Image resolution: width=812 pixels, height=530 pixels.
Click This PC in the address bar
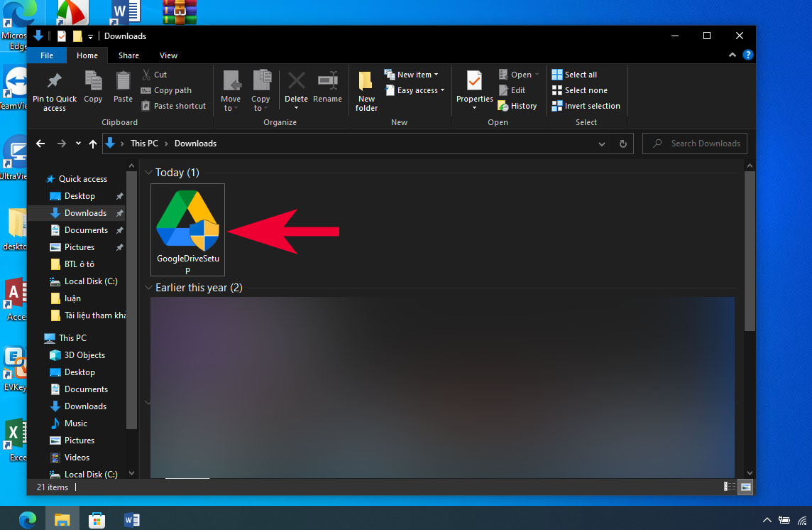pos(144,144)
